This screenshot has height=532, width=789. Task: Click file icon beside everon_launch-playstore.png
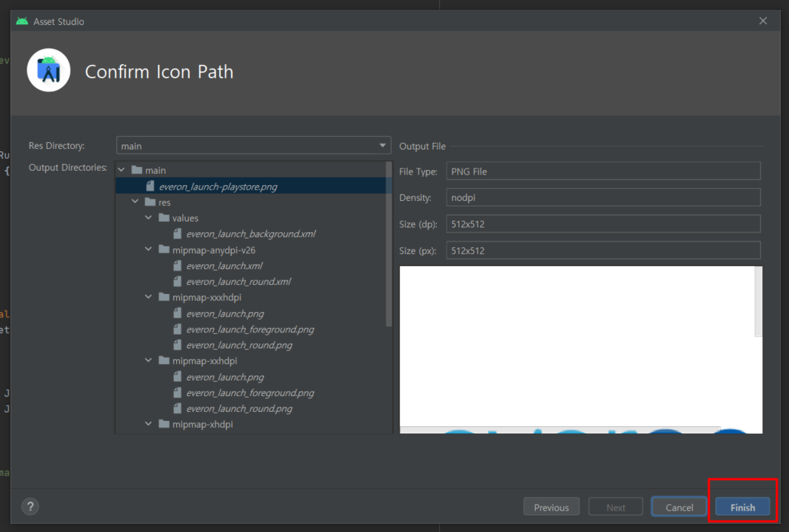point(150,186)
